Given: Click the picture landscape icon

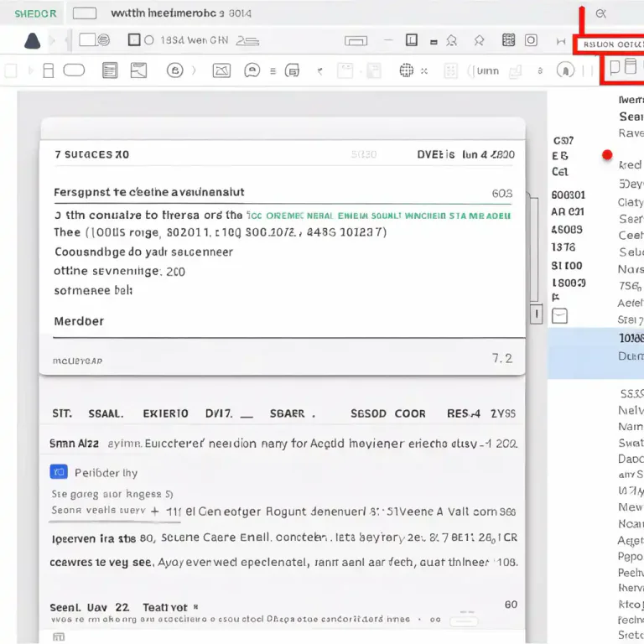Looking at the screenshot, I should tap(221, 70).
